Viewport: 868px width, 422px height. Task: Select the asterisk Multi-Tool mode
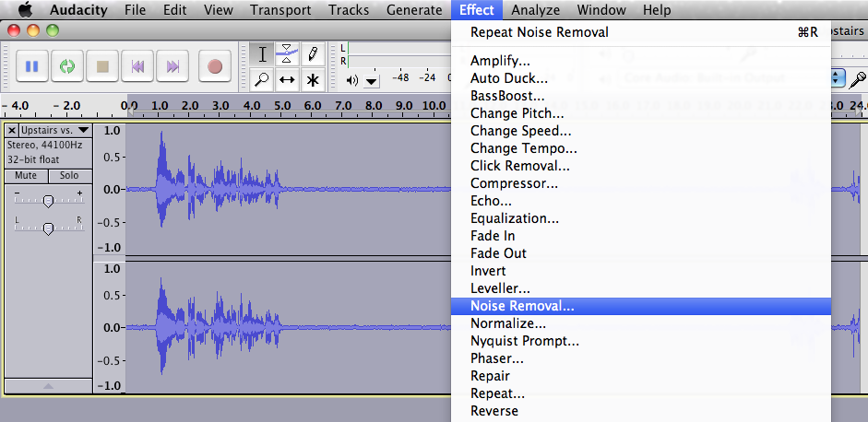click(x=313, y=79)
